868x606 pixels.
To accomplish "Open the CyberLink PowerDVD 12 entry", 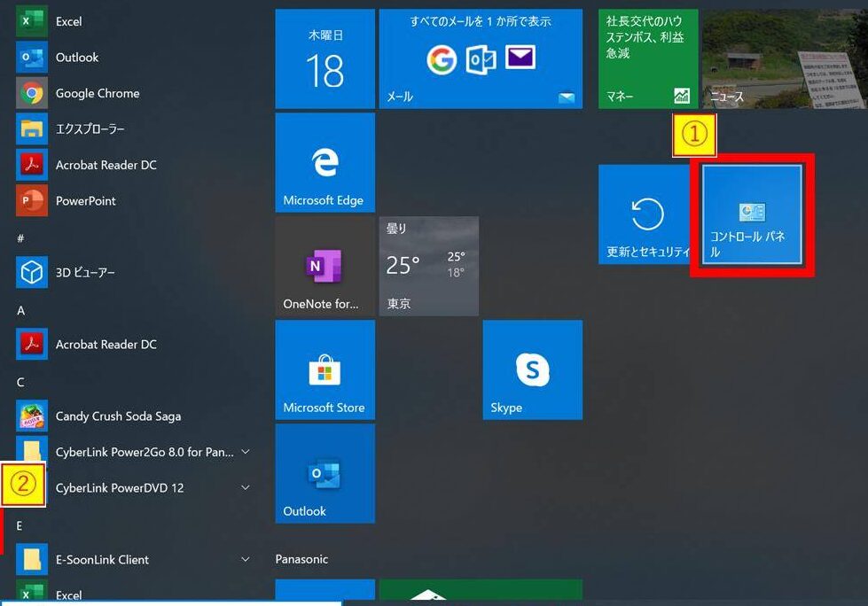I will 133,488.
